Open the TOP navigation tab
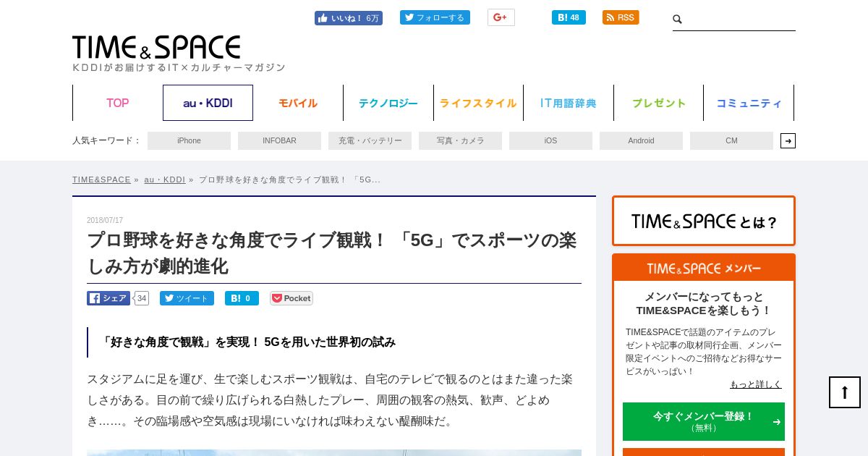The width and height of the screenshot is (868, 456). 118,103
